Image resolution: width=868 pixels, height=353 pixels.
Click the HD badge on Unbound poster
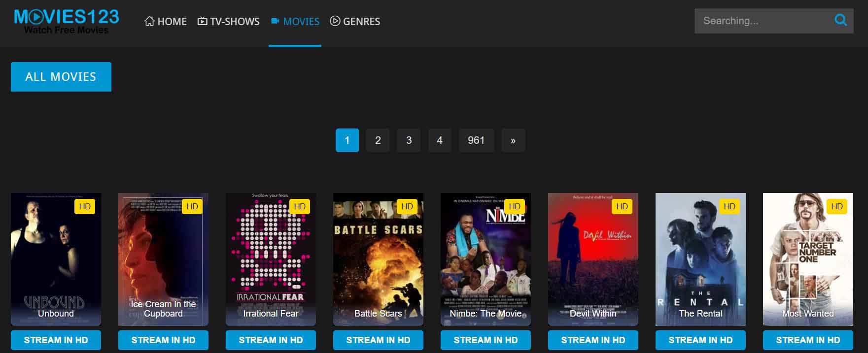[85, 206]
